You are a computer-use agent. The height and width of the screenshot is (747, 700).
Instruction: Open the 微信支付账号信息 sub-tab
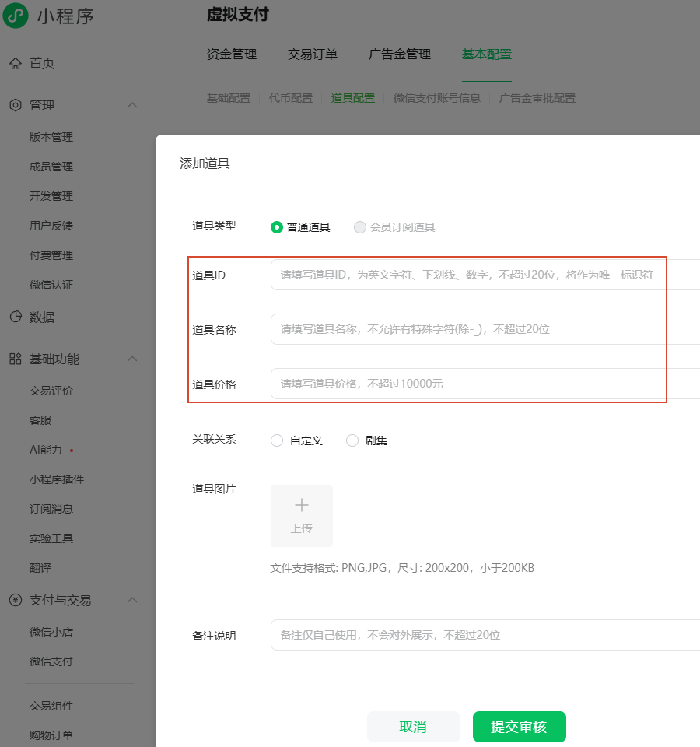pos(436,98)
